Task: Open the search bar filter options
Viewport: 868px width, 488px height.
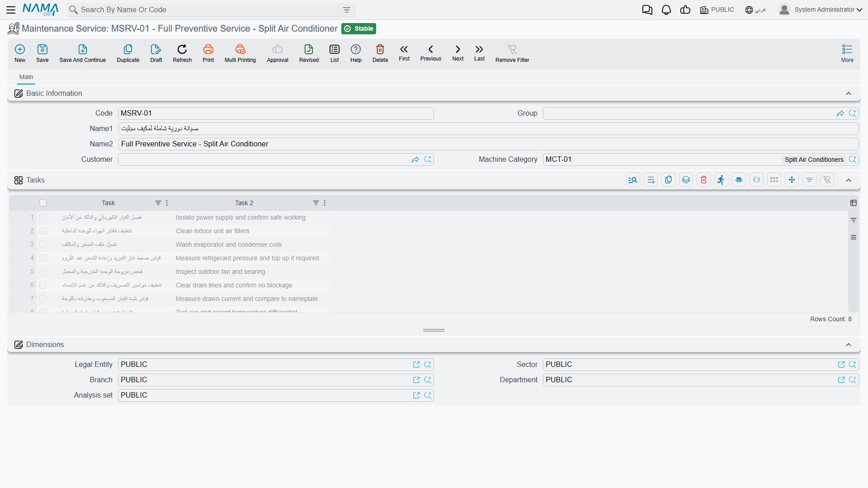Action: pyautogui.click(x=347, y=10)
